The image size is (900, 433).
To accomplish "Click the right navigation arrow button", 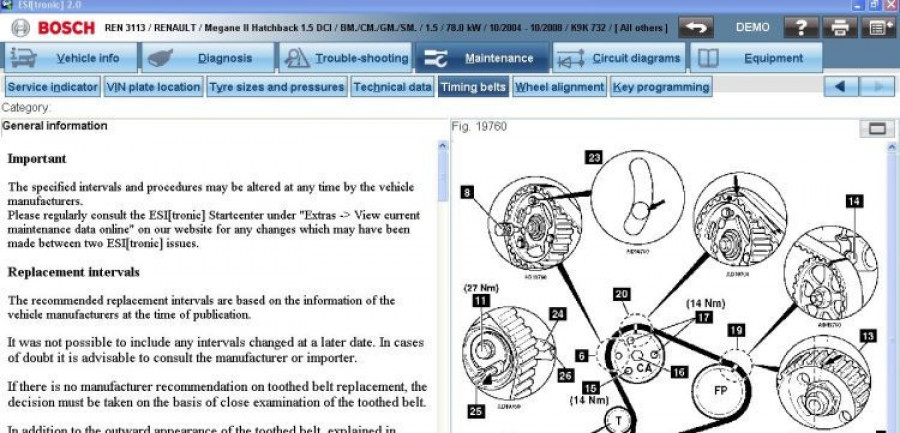I will tap(878, 87).
